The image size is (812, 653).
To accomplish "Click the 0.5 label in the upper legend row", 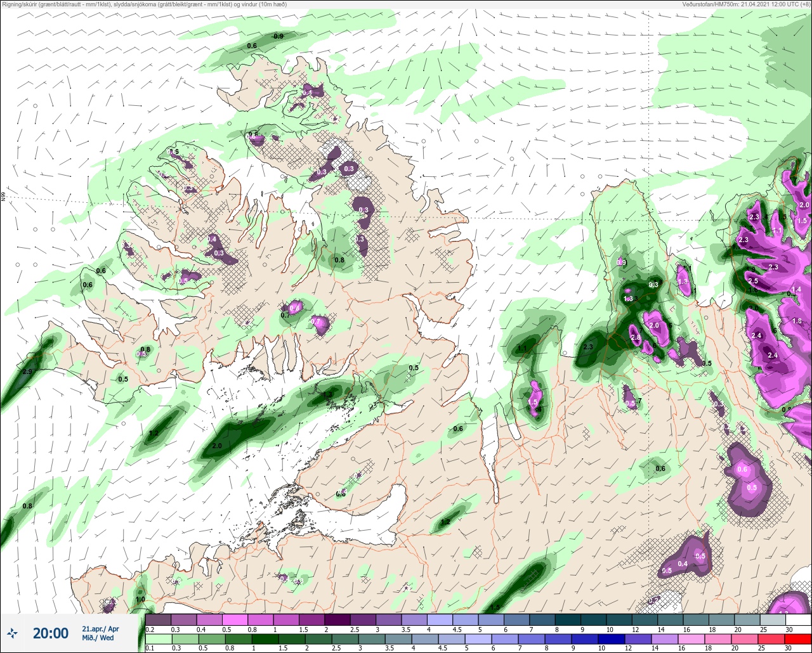I will pyautogui.click(x=226, y=629).
